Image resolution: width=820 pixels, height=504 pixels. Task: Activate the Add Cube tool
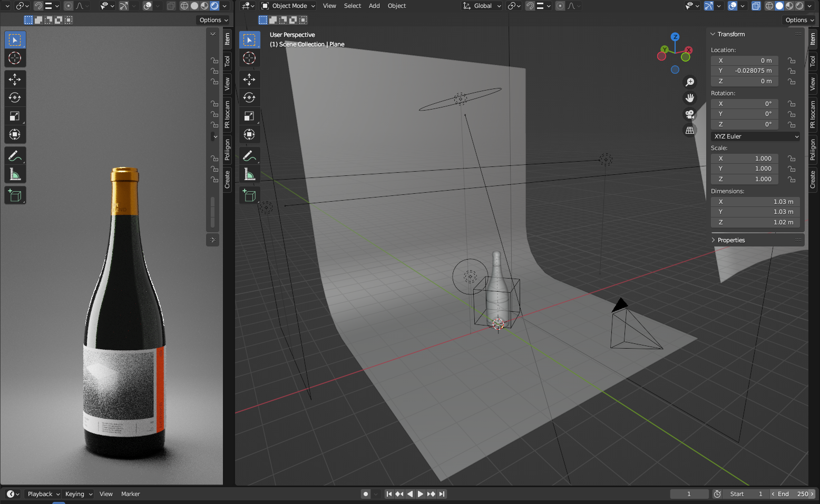point(249,195)
